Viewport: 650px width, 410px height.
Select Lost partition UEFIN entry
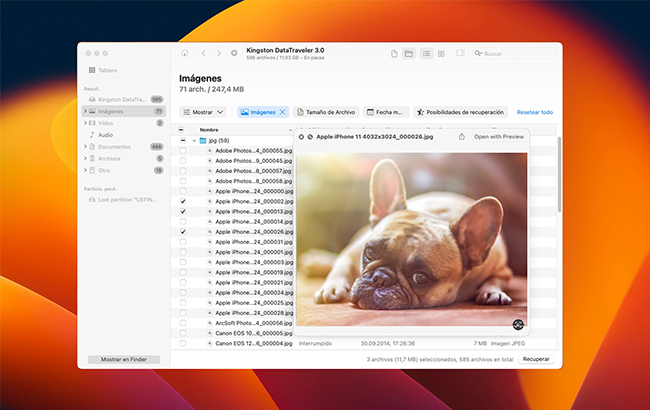[x=124, y=199]
